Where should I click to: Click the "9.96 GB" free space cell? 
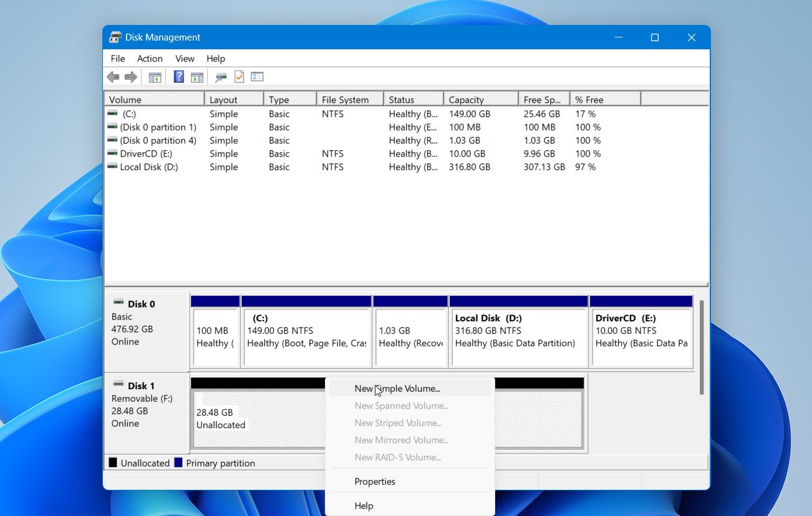pos(539,154)
